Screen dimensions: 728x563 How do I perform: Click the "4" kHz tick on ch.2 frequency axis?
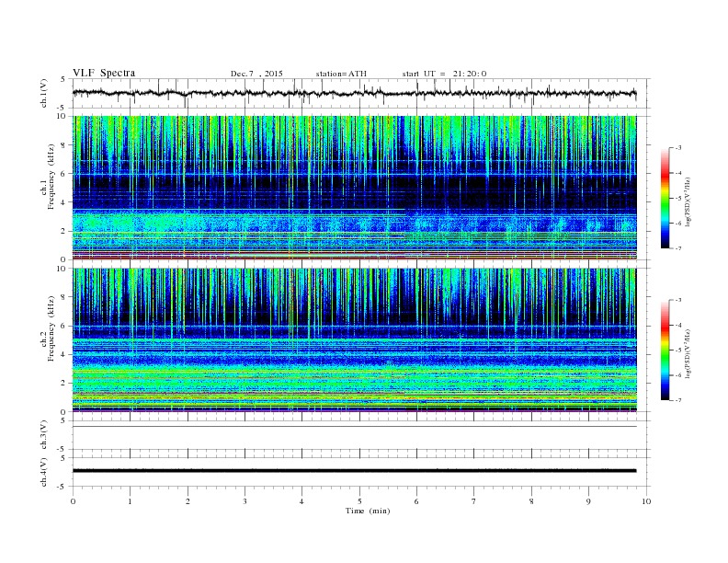point(64,354)
